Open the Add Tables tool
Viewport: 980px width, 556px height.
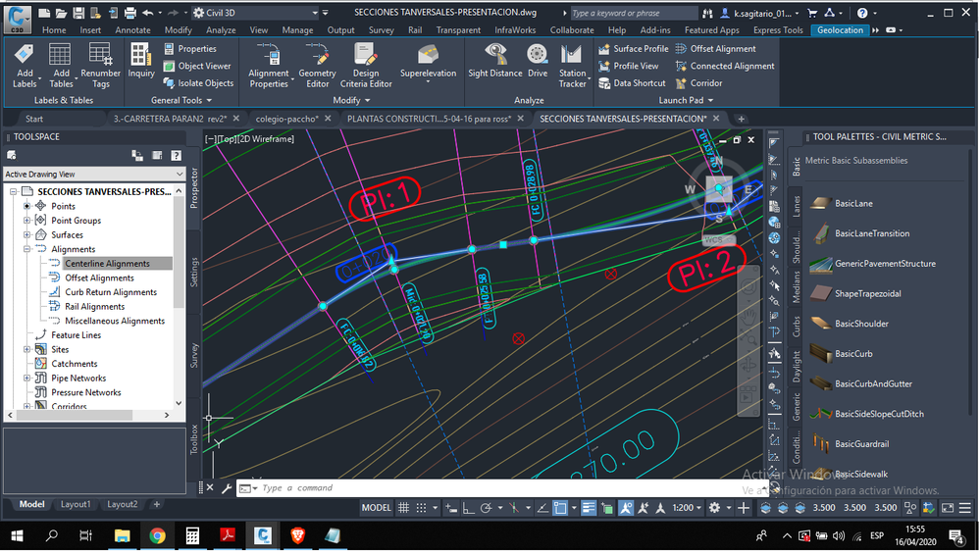click(61, 67)
